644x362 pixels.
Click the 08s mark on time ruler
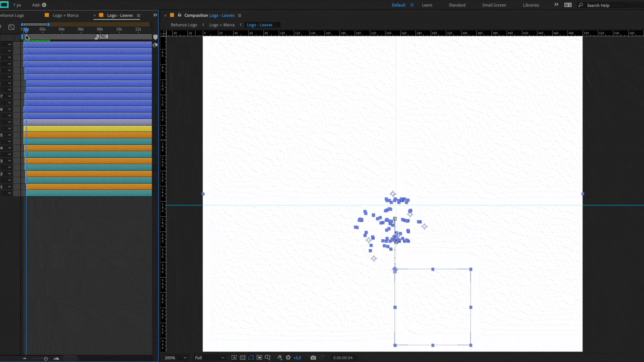[x=100, y=29]
